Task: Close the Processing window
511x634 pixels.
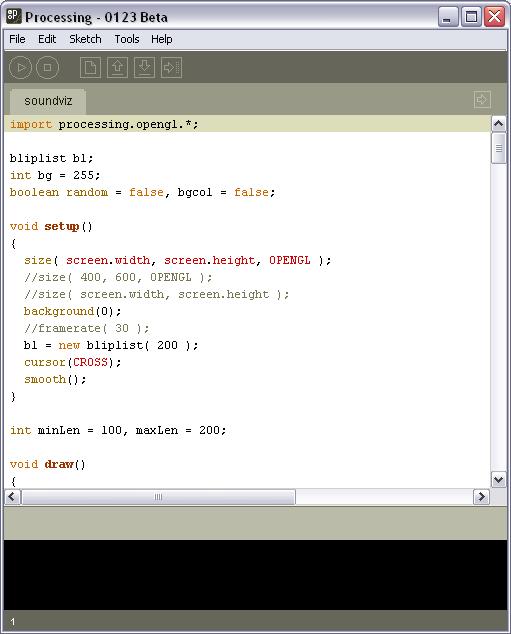Action: point(494,17)
